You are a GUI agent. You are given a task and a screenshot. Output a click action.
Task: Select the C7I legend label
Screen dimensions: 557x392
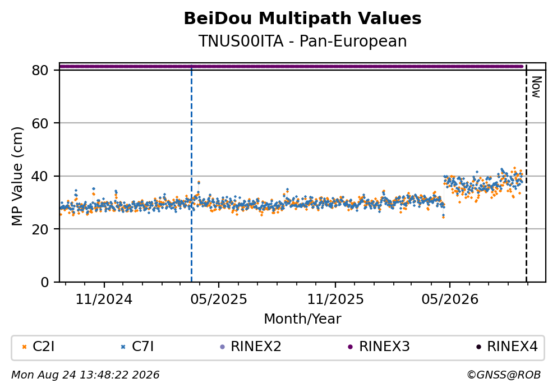142,347
